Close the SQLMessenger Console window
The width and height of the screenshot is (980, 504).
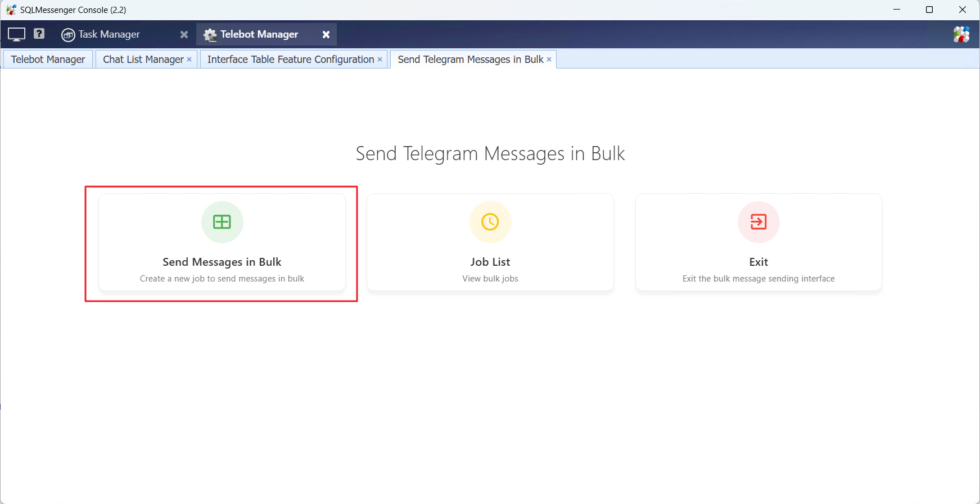tap(963, 10)
